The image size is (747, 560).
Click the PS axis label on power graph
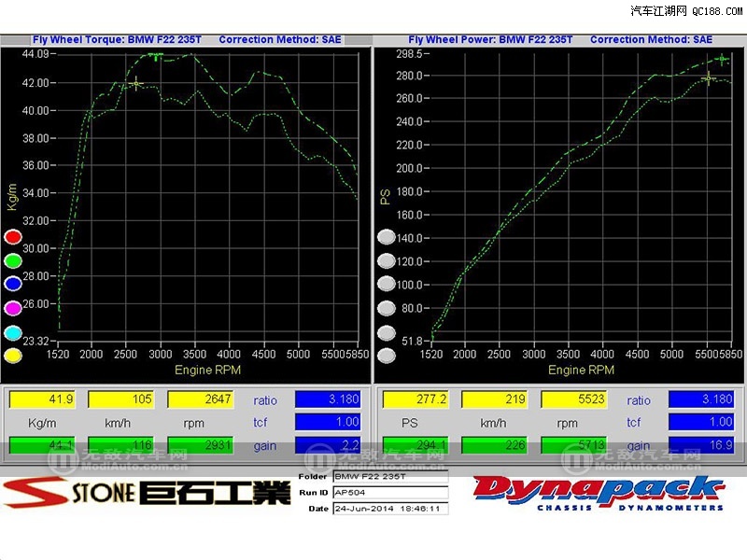pyautogui.click(x=385, y=197)
